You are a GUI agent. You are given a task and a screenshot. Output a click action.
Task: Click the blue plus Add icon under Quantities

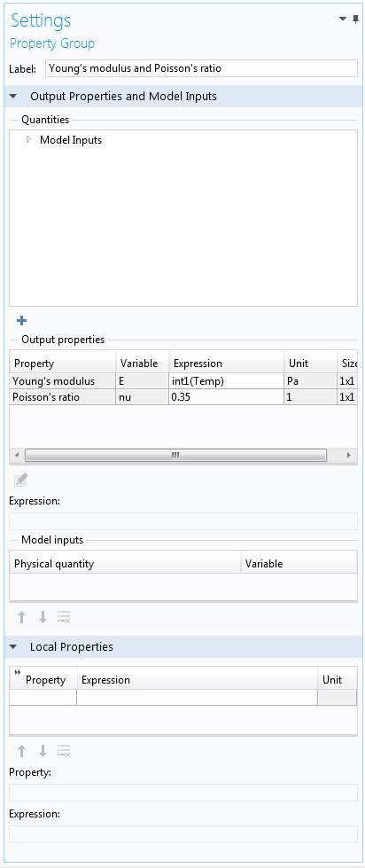22,321
